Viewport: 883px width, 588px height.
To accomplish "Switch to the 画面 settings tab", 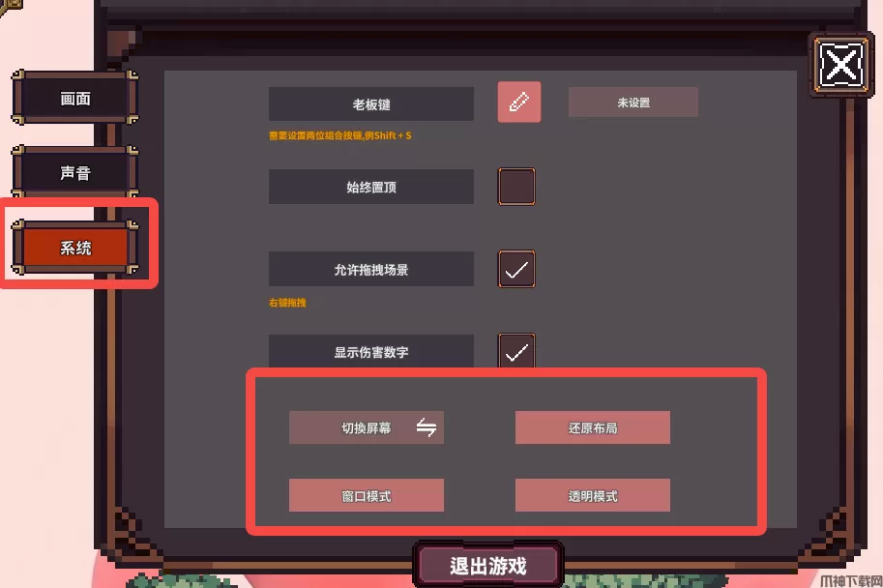I will [x=74, y=99].
